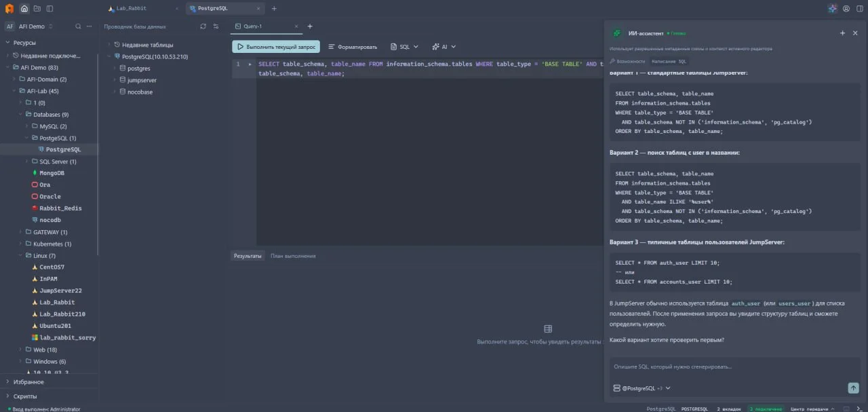Close the AI assistant panel
The width and height of the screenshot is (868, 412).
855,33
